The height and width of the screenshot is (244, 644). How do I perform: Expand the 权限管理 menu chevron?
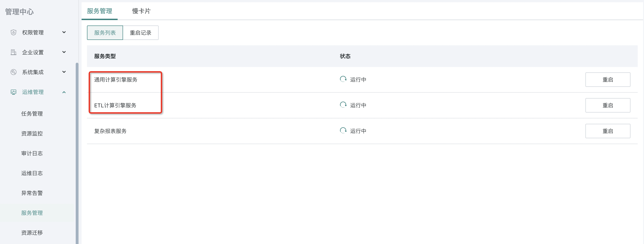point(64,32)
